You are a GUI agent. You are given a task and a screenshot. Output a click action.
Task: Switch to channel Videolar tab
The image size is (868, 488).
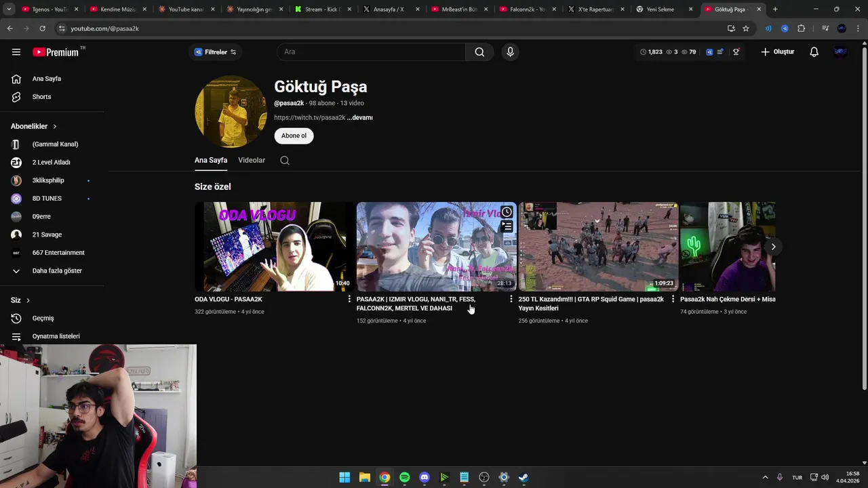[x=252, y=161]
